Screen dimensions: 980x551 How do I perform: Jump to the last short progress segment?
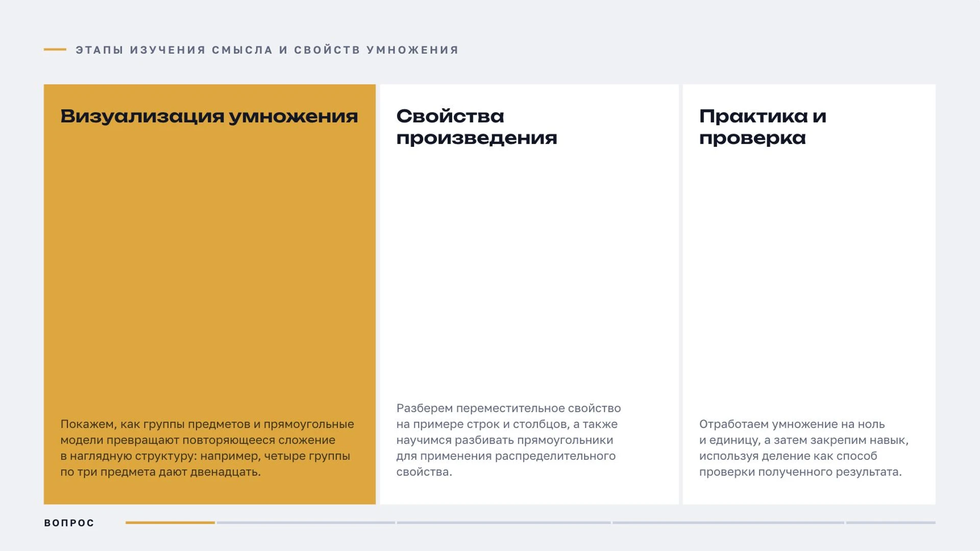tap(891, 522)
